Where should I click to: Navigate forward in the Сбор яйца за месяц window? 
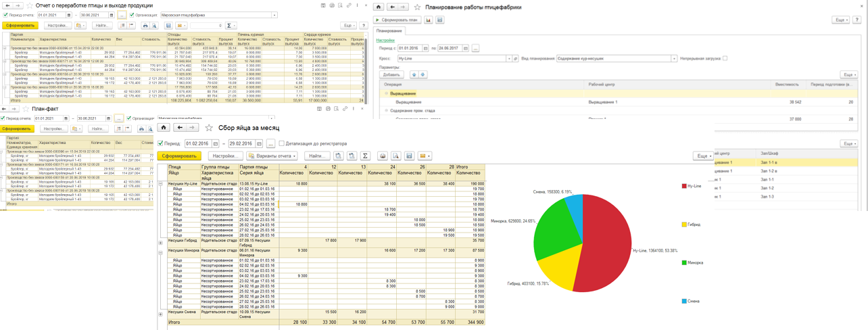(x=193, y=127)
